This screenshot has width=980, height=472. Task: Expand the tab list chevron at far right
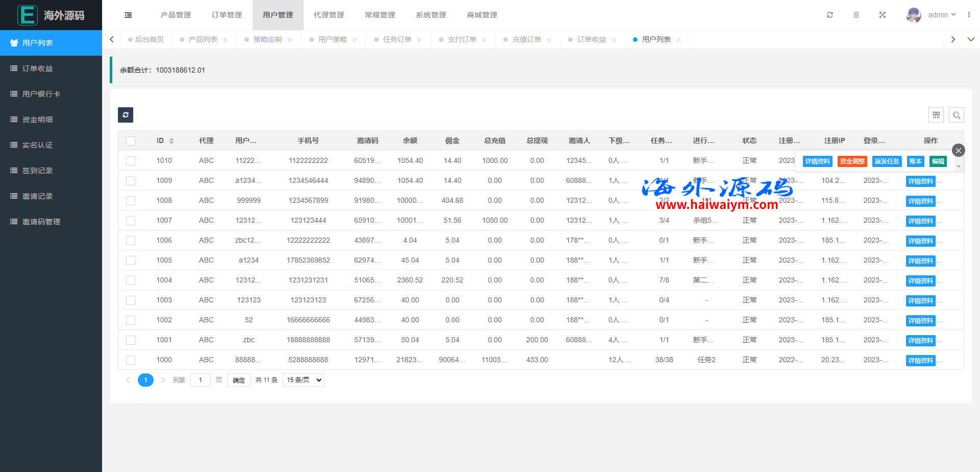click(x=971, y=39)
